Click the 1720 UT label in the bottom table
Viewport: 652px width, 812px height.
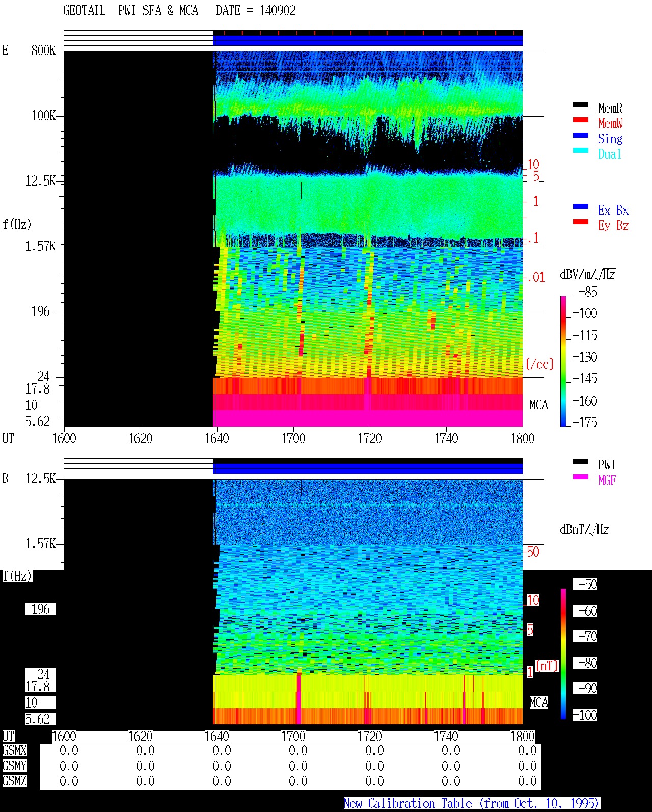[x=369, y=737]
